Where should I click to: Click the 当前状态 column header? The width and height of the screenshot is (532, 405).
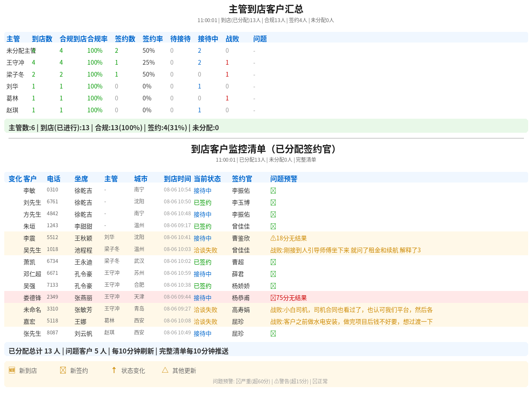pos(207,179)
